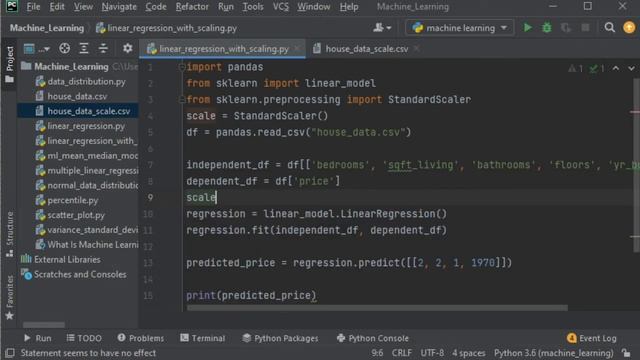Open machine learning run configuration dropdown
This screenshot has height=360, width=640.
[459, 28]
